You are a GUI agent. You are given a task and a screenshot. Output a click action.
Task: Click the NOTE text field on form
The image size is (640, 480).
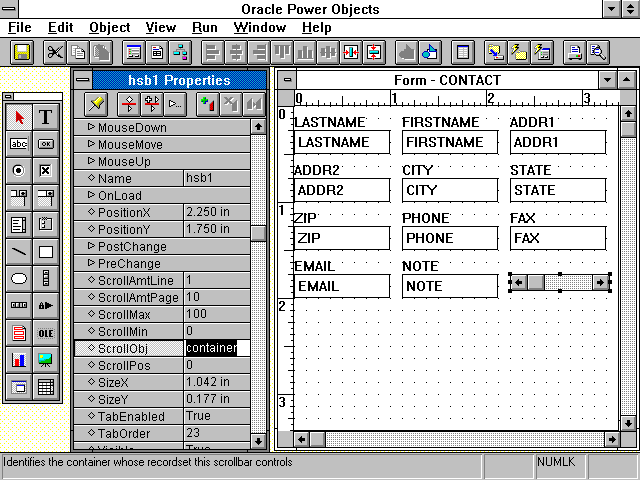pyautogui.click(x=449, y=286)
